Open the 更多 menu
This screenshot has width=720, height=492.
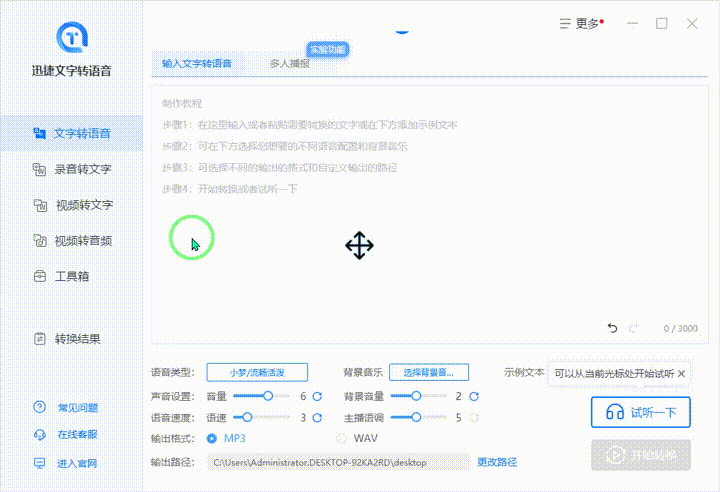click(581, 23)
